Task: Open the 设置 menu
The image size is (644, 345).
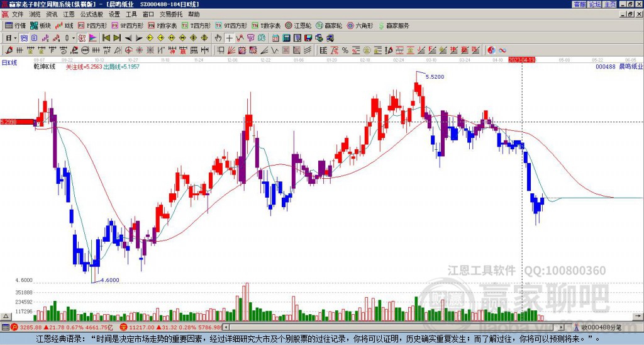Action: (x=114, y=14)
